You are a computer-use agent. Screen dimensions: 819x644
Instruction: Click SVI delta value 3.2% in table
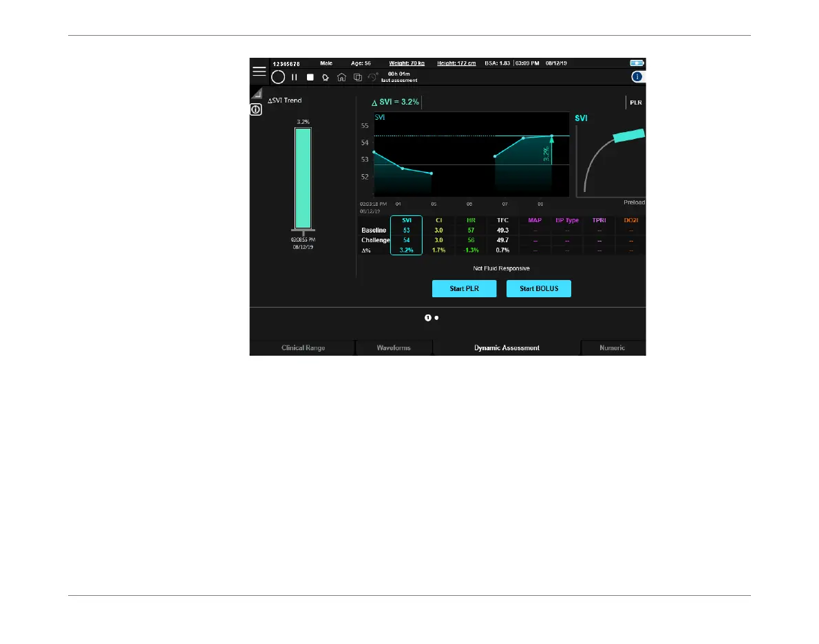[406, 250]
